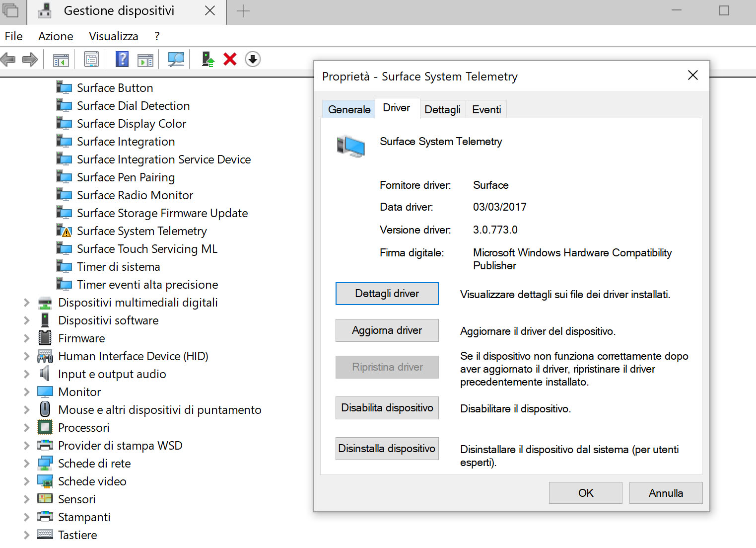Image resolution: width=756 pixels, height=548 pixels.
Task: Click the Dettagli driver button
Action: point(387,294)
